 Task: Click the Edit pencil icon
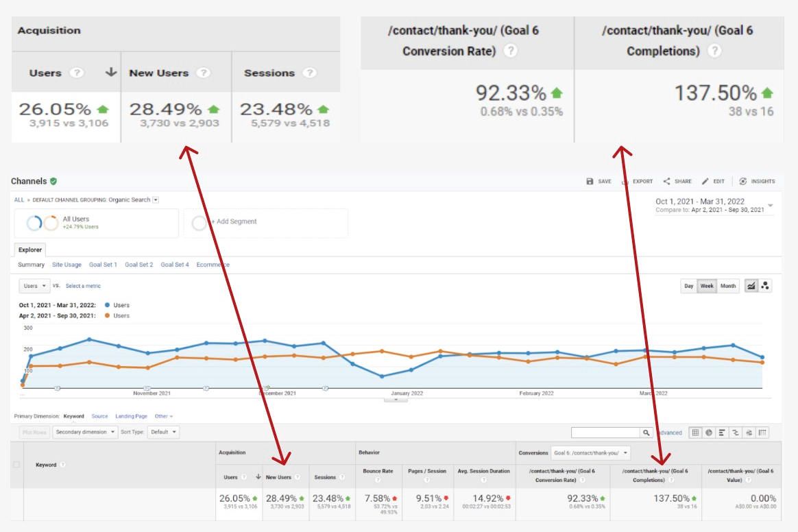click(705, 182)
